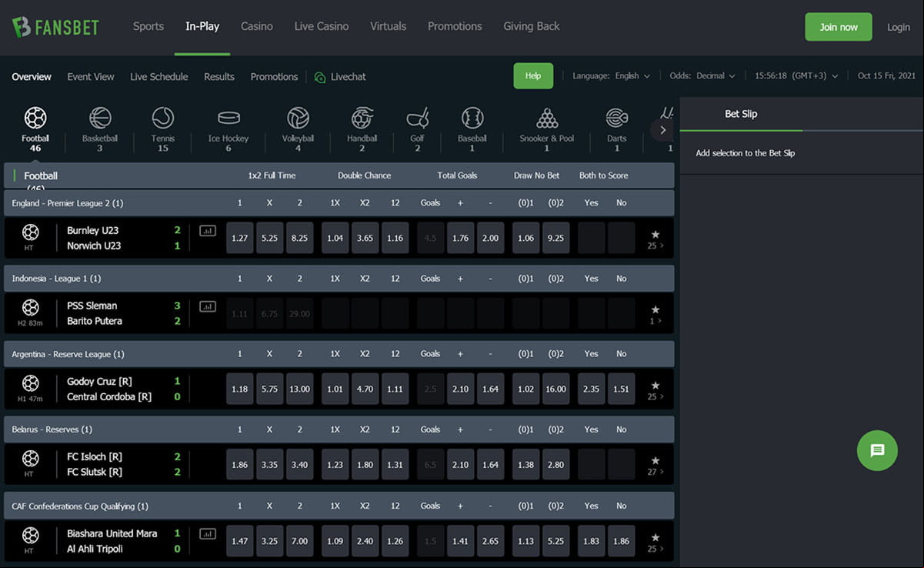The height and width of the screenshot is (568, 924).
Task: Select the Basketball sport icon
Action: 100,118
